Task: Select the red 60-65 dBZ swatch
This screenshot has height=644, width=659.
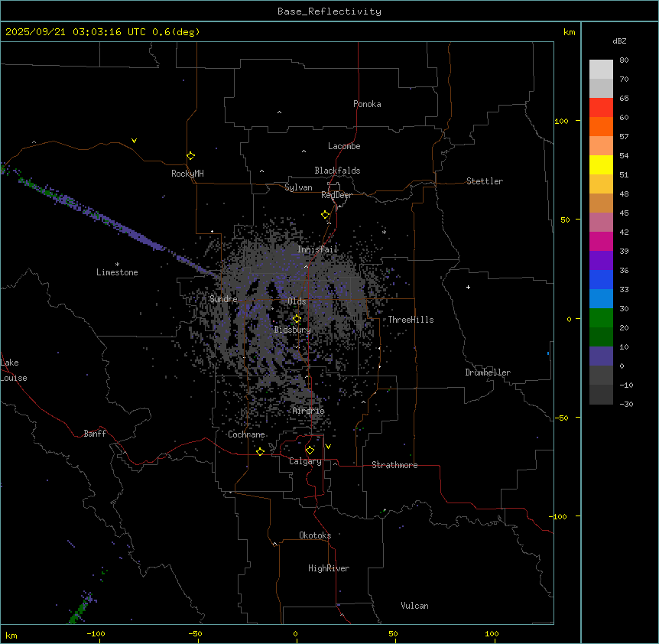Action: pos(601,107)
